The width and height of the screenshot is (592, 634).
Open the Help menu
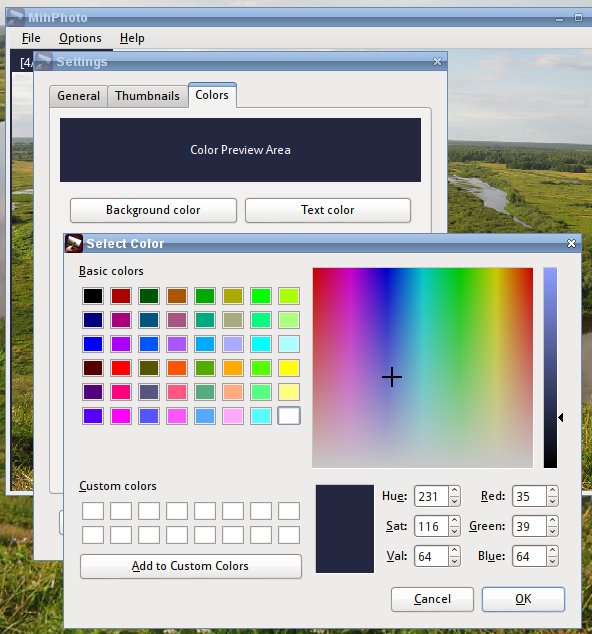132,38
